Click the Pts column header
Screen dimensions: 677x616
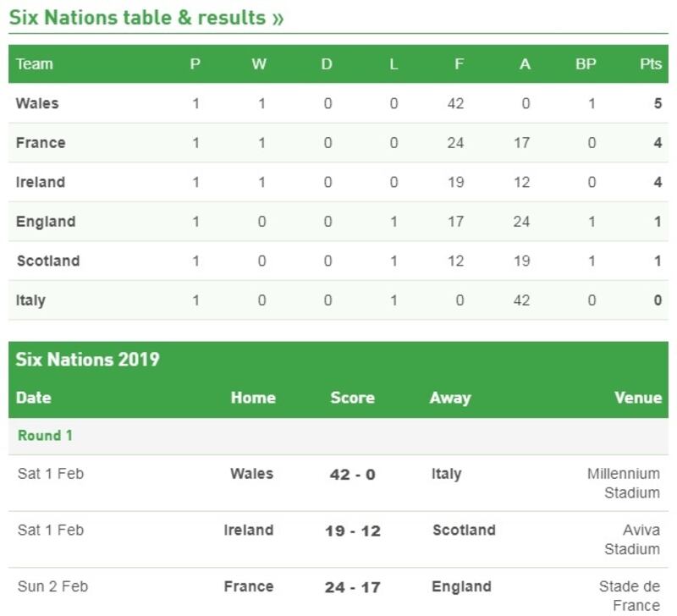coord(651,64)
